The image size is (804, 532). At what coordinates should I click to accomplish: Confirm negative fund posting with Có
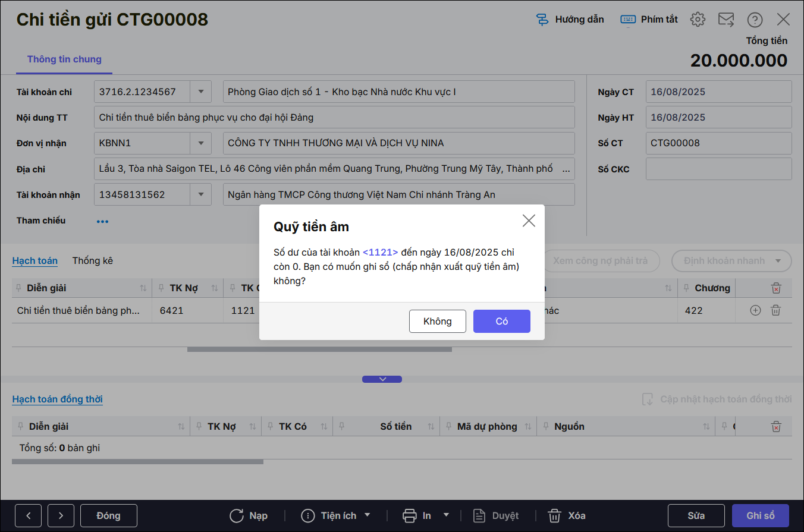502,322
